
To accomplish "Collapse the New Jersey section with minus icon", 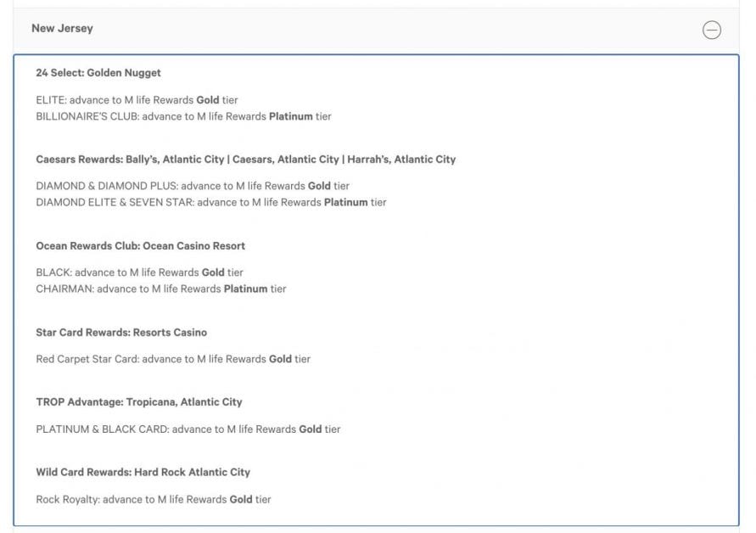I will coord(711,30).
